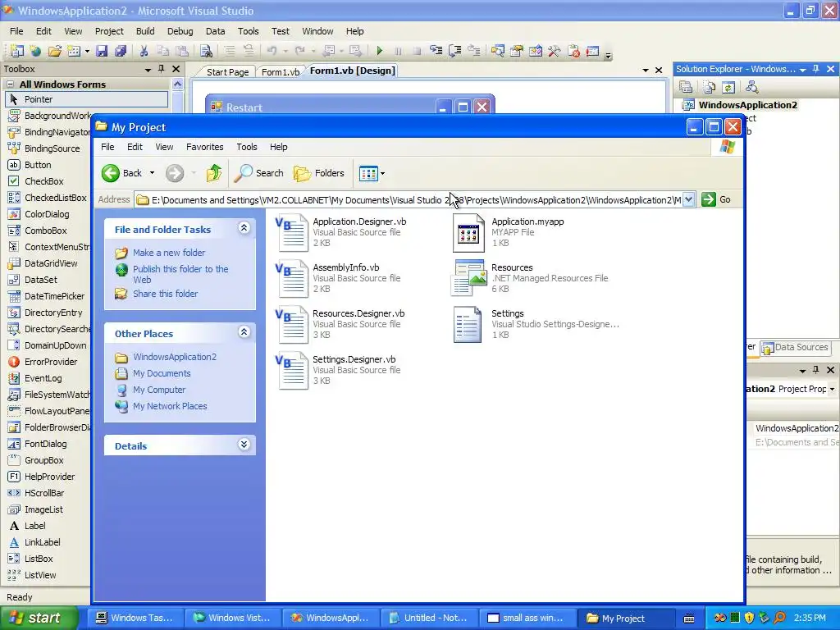Viewport: 840px width, 630px height.
Task: Switch to Windows Task Manager taskbar button
Action: point(135,618)
